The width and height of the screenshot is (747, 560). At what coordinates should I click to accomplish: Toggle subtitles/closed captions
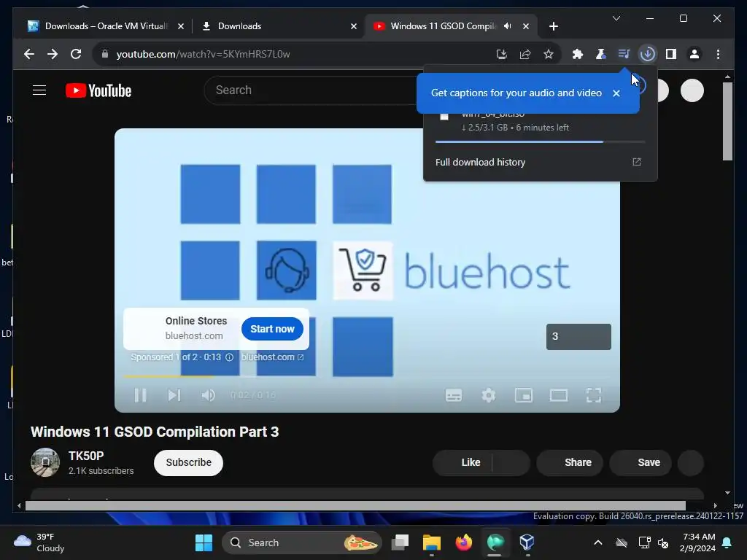coord(454,395)
